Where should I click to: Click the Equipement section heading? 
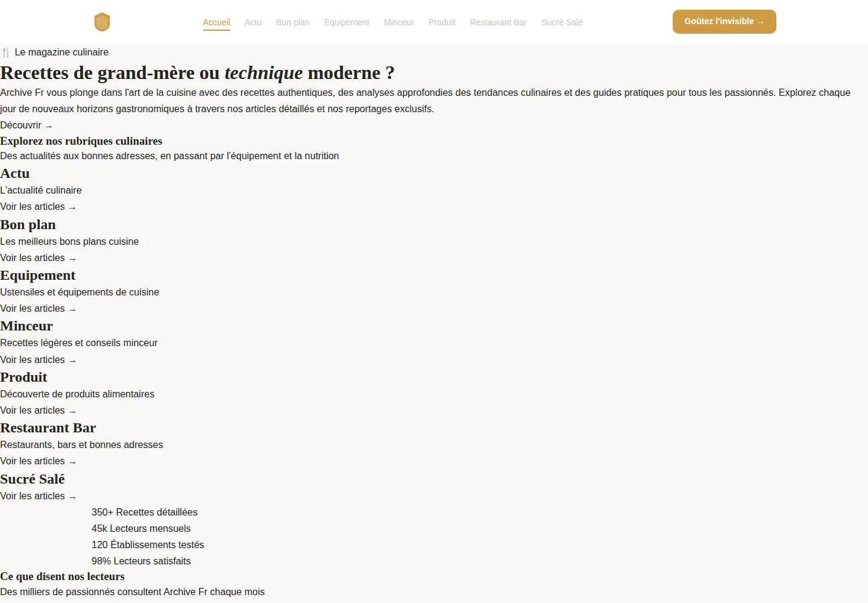click(x=38, y=276)
